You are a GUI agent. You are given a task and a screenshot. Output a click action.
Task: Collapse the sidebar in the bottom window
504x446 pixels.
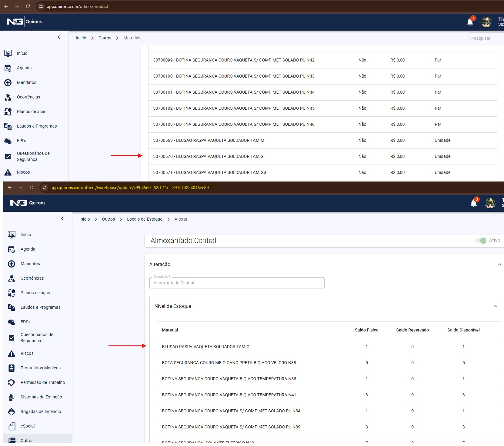tap(62, 218)
